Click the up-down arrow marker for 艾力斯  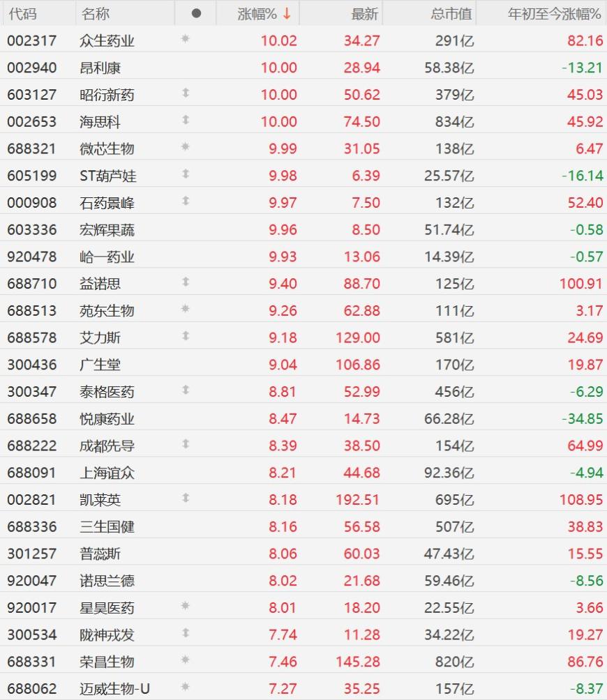(186, 336)
